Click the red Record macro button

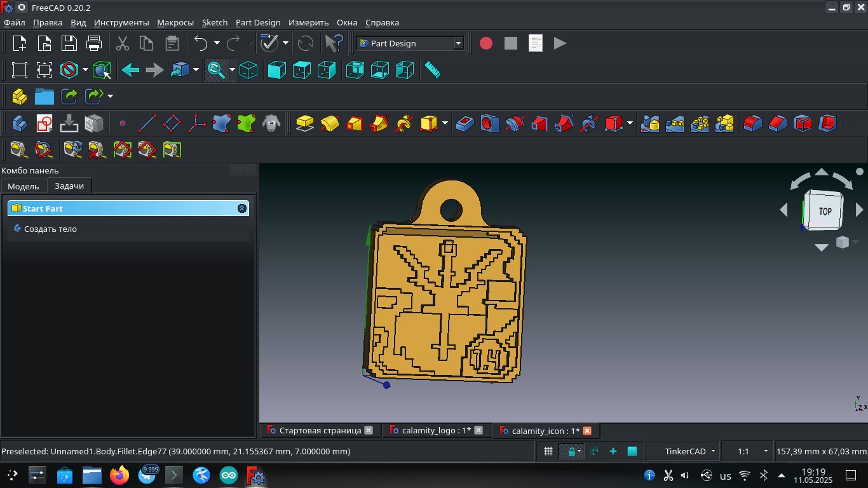[486, 43]
